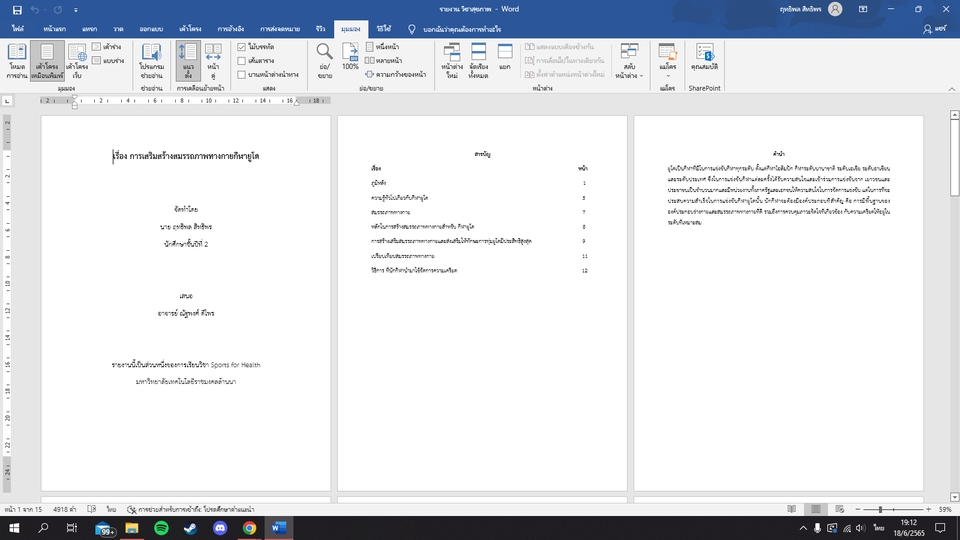960x540 pixels.
Task: Switch to Web Layout view
Action: [x=77, y=61]
